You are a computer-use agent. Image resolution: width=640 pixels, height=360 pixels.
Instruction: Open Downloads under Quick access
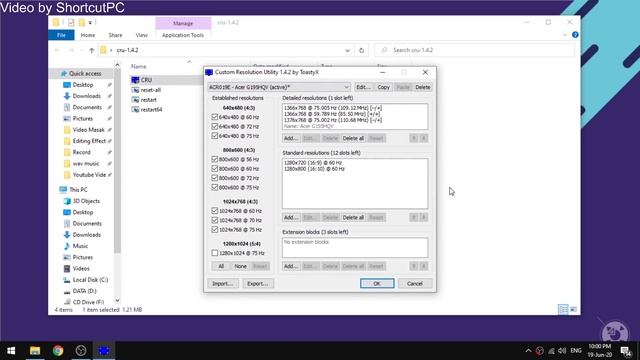tap(86, 96)
